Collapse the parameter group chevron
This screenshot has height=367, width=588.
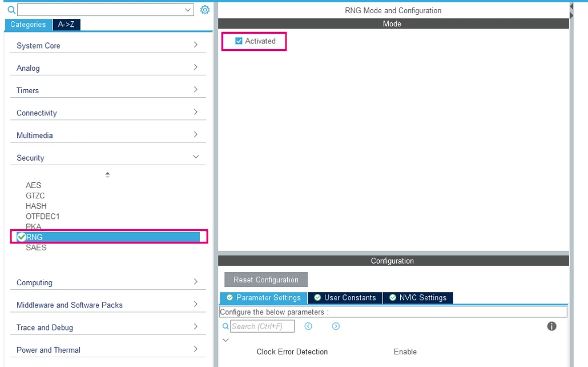coord(225,340)
